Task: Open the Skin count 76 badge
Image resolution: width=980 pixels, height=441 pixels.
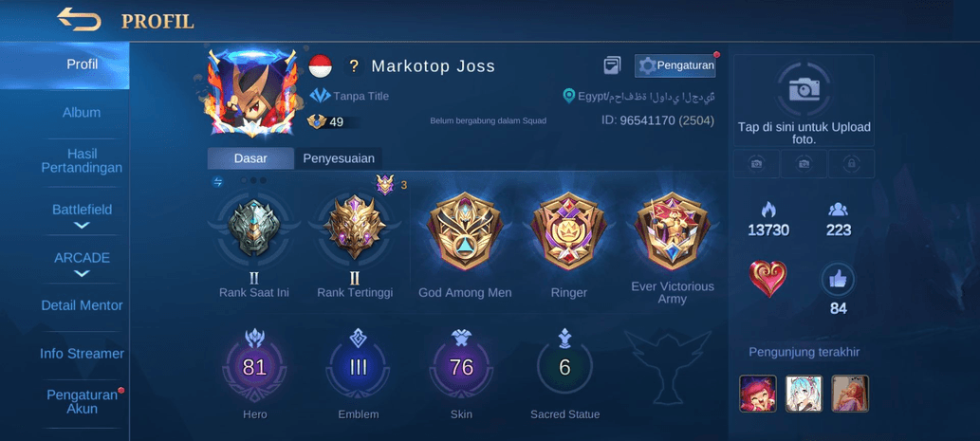Action: click(461, 367)
